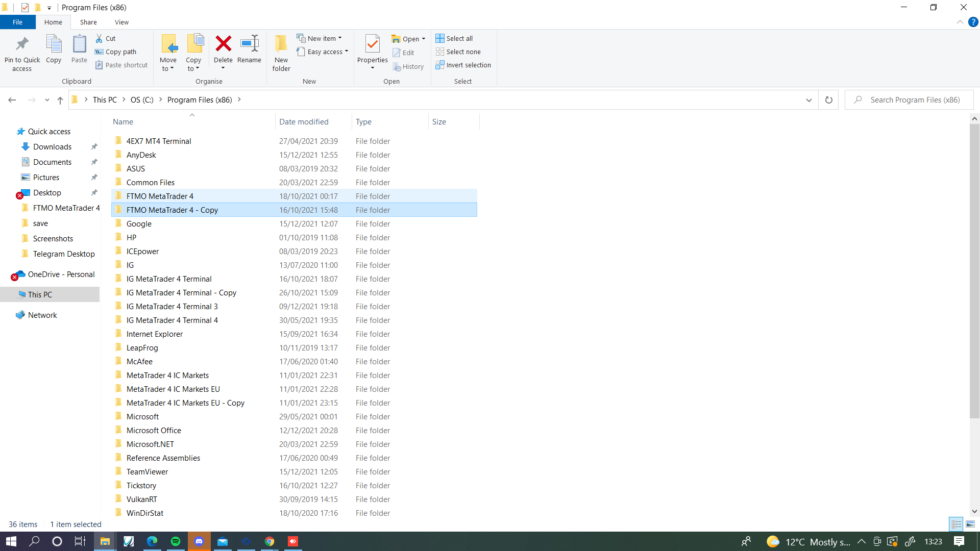Open Documents in Quick access
This screenshot has height=551, width=980.
52,162
